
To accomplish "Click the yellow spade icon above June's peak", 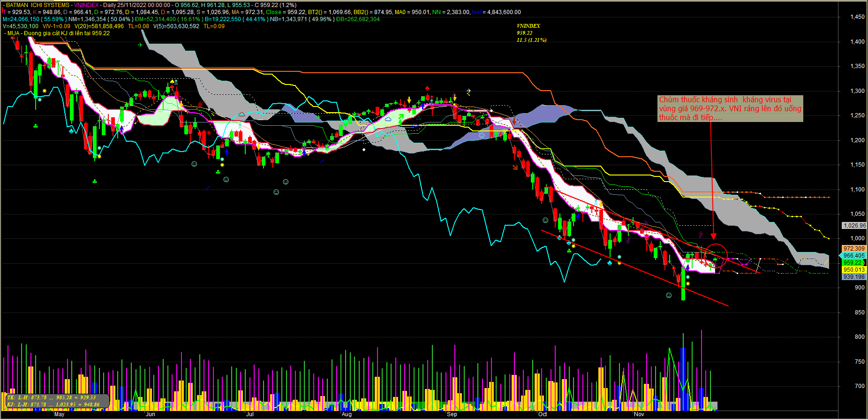I will [x=172, y=82].
